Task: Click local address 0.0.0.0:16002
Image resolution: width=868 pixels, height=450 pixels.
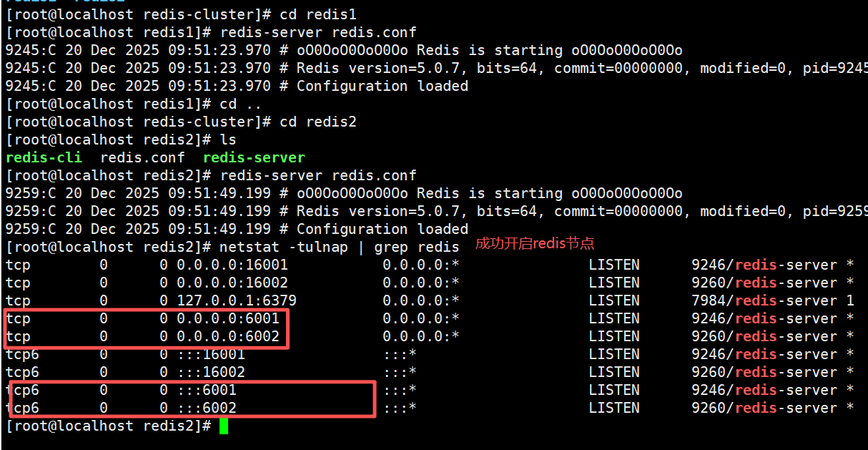Action: point(232,283)
